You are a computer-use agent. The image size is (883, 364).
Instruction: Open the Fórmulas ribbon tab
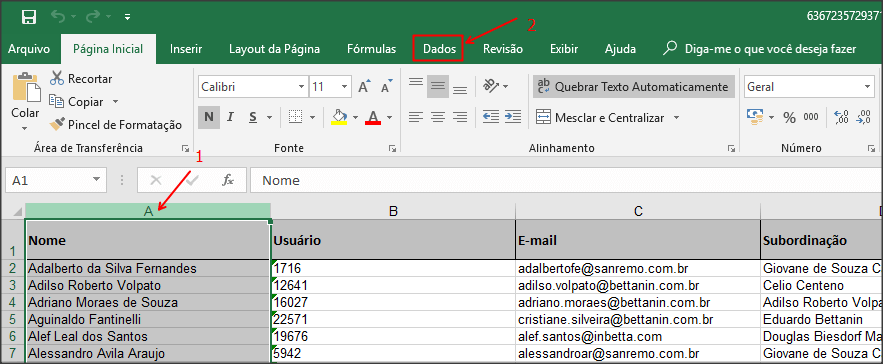pyautogui.click(x=371, y=49)
